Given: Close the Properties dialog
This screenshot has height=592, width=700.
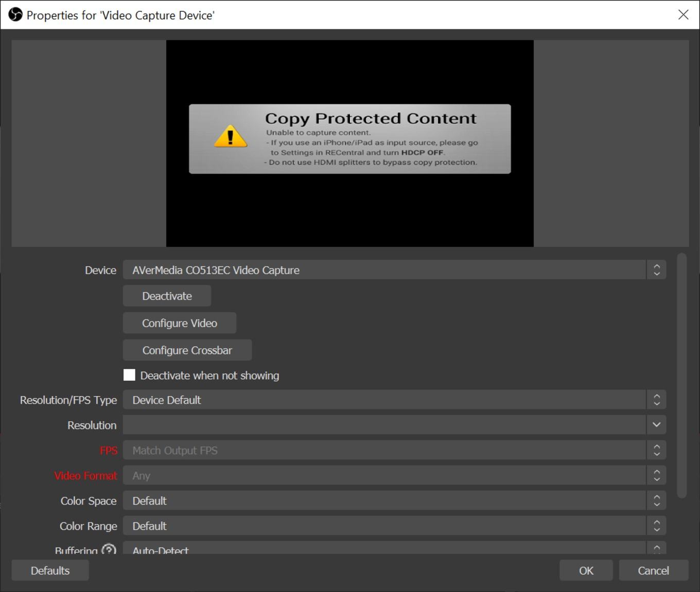Looking at the screenshot, I should 683,14.
